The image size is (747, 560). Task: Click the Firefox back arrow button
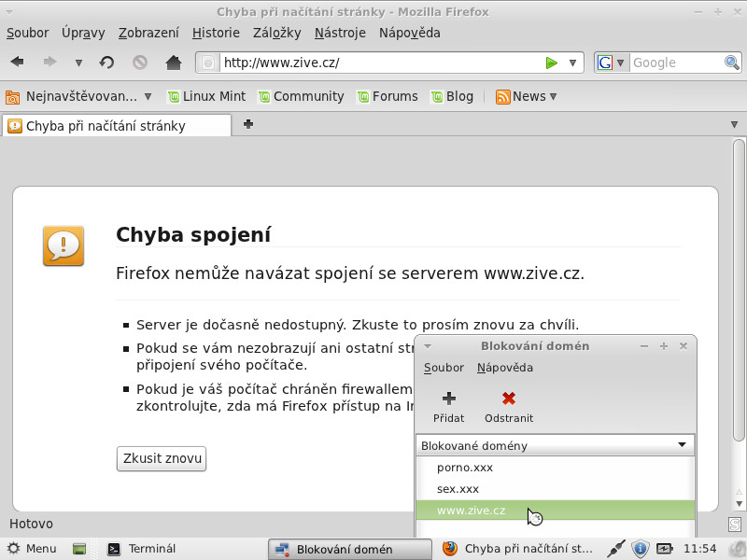(x=17, y=63)
